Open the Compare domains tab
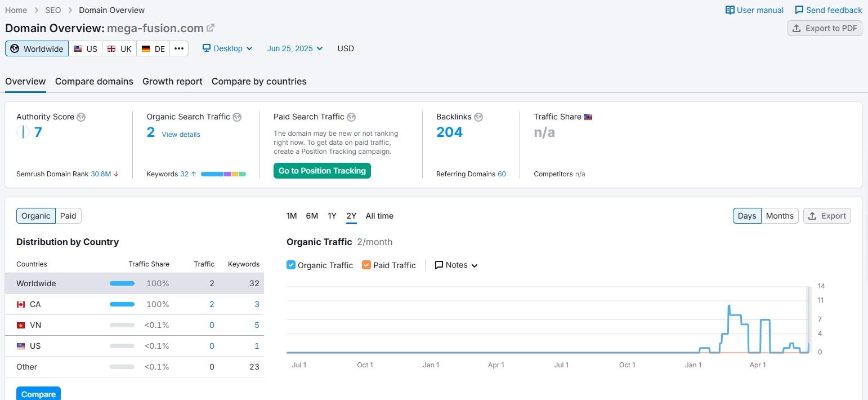This screenshot has width=868, height=400. pos(94,81)
